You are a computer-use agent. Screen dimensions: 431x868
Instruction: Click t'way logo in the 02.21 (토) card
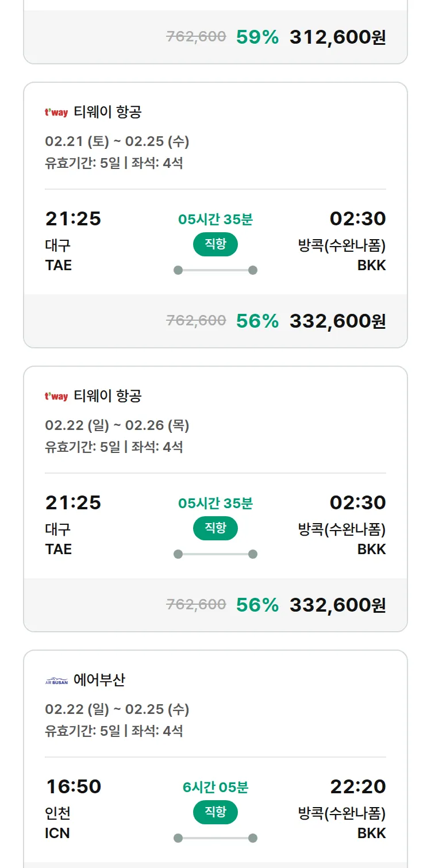[x=56, y=113]
